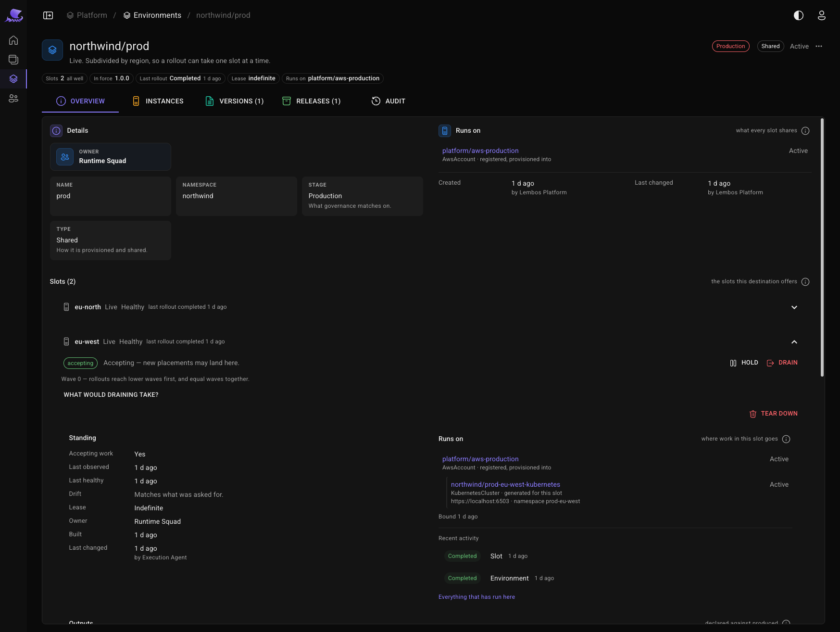Click the info icon beside 'where work in this slot goes'
The image size is (840, 632).
(x=786, y=439)
